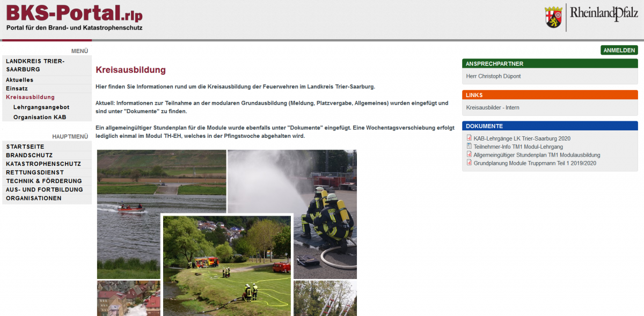Image resolution: width=644 pixels, height=316 pixels.
Task: Choose KATASTROPHENSCHUTZ from the main menu
Action: pos(43,164)
